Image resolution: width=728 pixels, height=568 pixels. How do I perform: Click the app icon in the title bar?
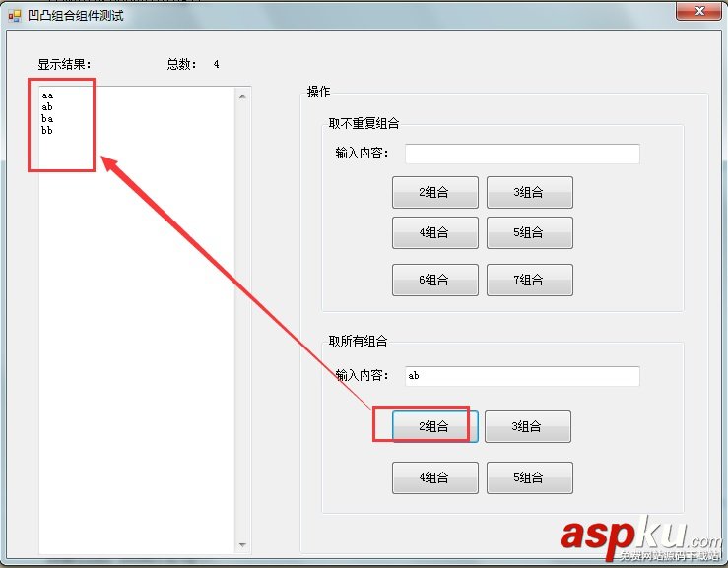[15, 16]
